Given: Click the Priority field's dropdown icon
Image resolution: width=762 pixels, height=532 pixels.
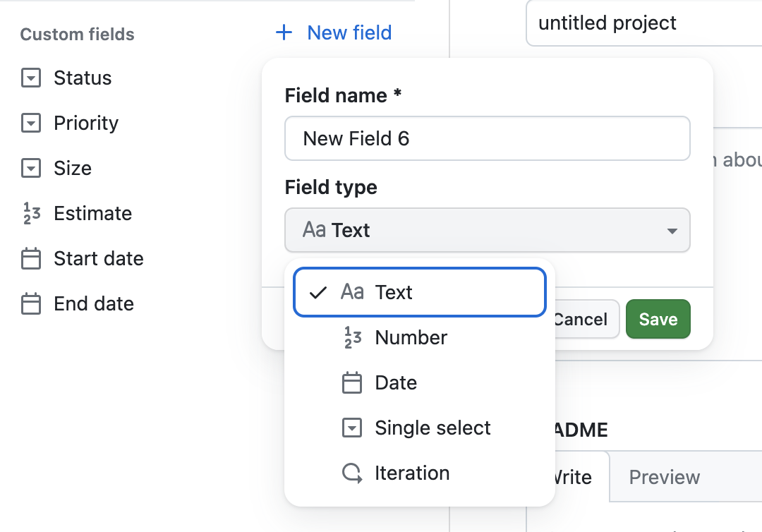Looking at the screenshot, I should click(31, 123).
